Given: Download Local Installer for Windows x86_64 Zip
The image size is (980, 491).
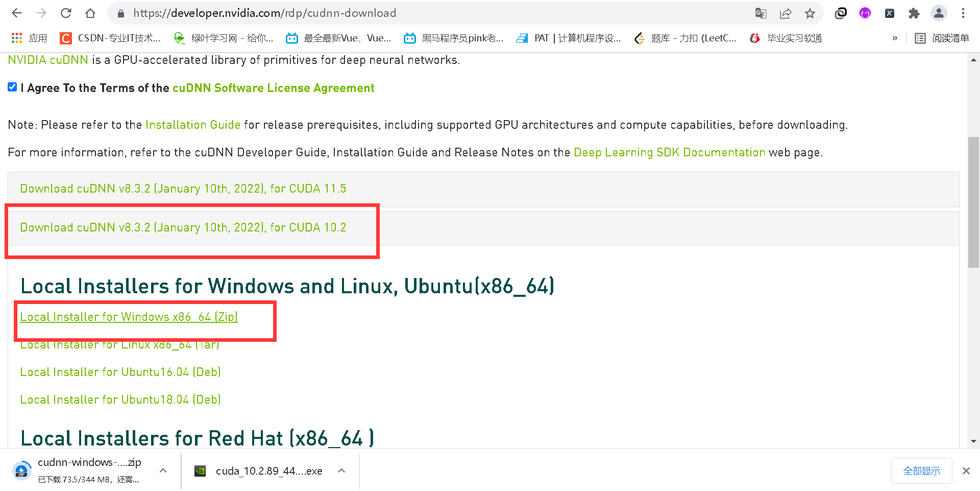Looking at the screenshot, I should [x=129, y=317].
